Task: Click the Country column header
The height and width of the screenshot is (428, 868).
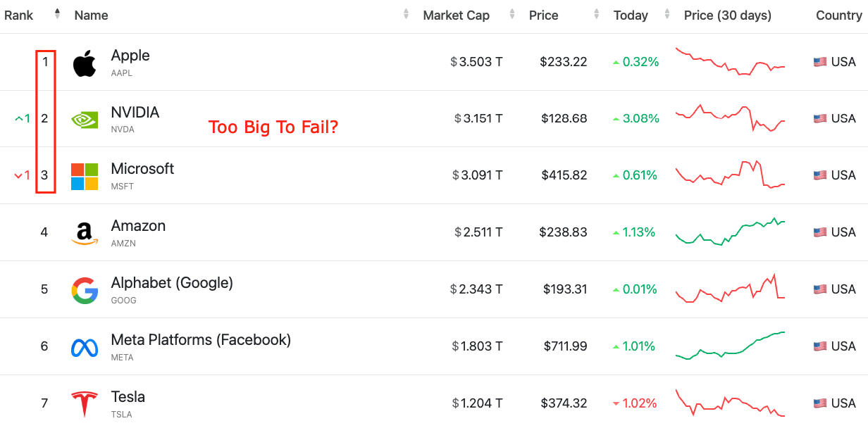Action: [x=838, y=15]
